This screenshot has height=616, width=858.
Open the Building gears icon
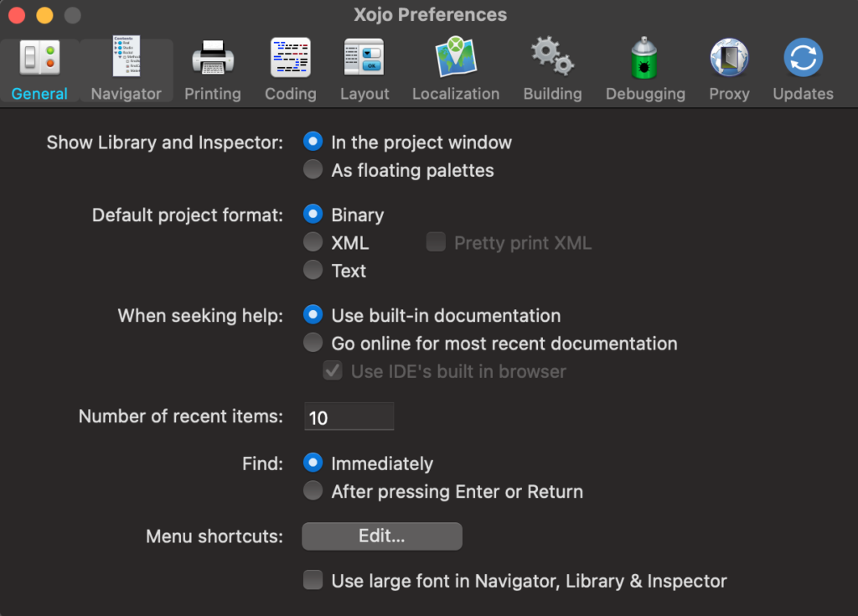(553, 56)
